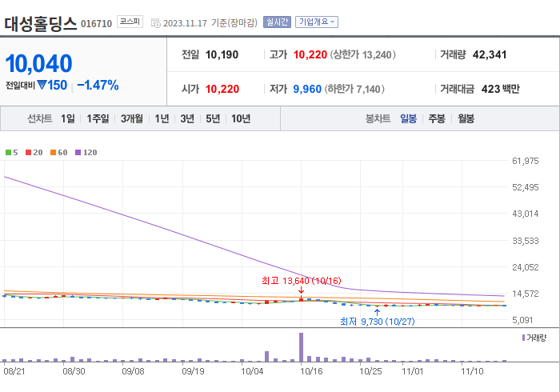The width and height of the screenshot is (560, 392).
Task: Click the tallest volume bar at 10/16
Action: 301,347
